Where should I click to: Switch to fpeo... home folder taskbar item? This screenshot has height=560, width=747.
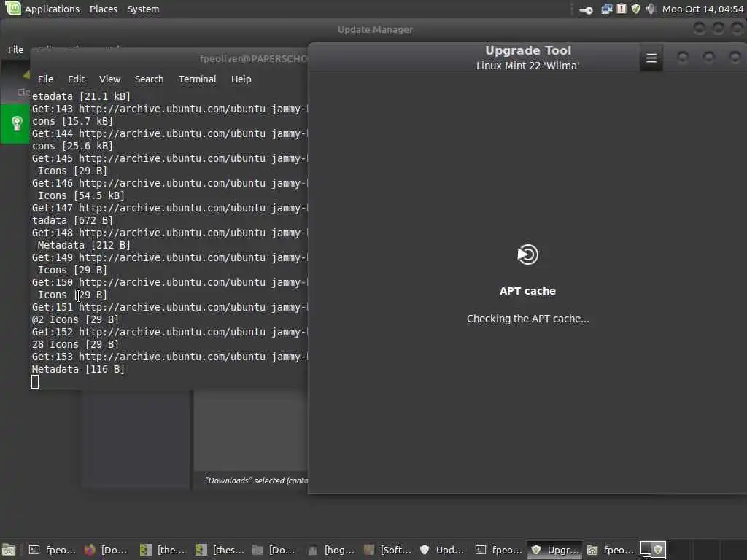611,551
